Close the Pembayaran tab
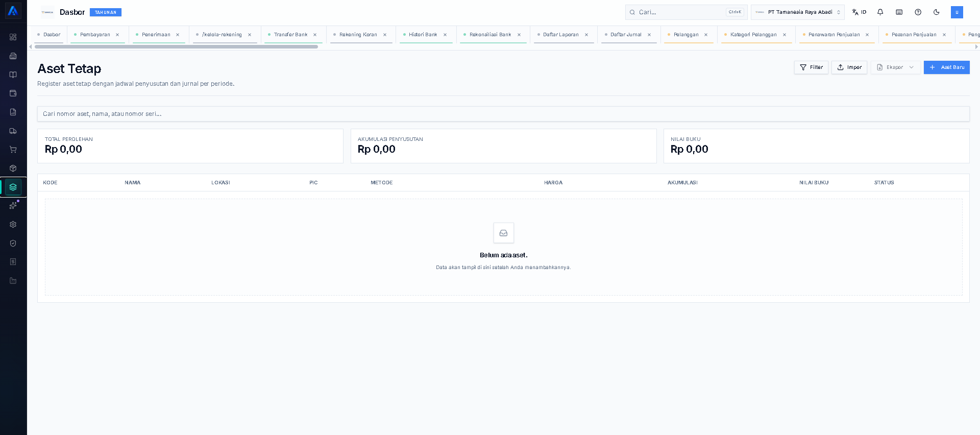 point(117,35)
